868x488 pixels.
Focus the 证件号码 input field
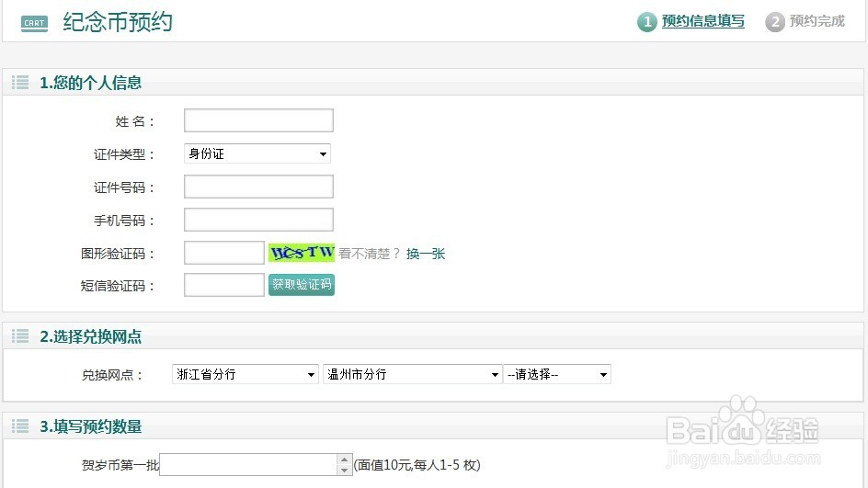(x=258, y=187)
